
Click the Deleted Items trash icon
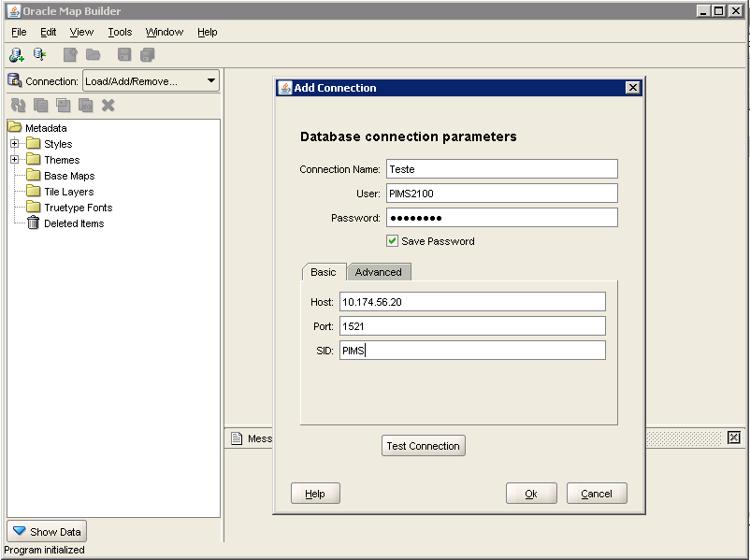tap(33, 223)
